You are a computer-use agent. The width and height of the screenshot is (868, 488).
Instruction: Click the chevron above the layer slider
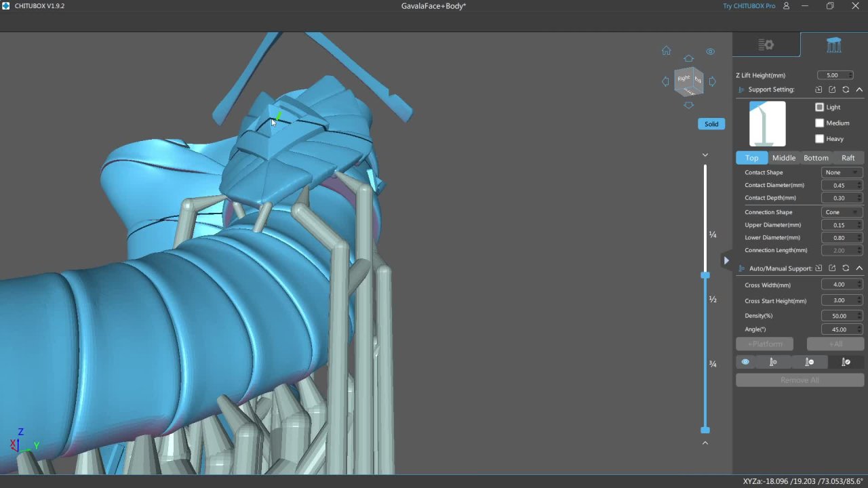pos(705,155)
